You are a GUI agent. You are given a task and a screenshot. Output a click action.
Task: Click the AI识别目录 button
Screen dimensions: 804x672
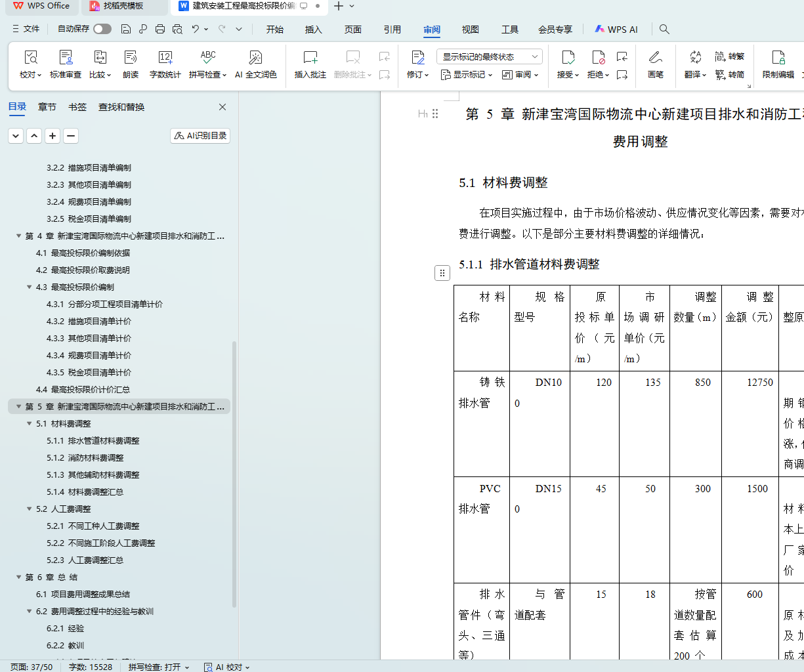(200, 136)
